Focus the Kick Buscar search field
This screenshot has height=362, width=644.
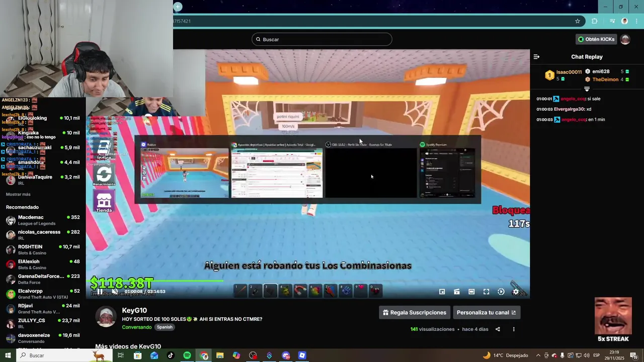coord(322,39)
